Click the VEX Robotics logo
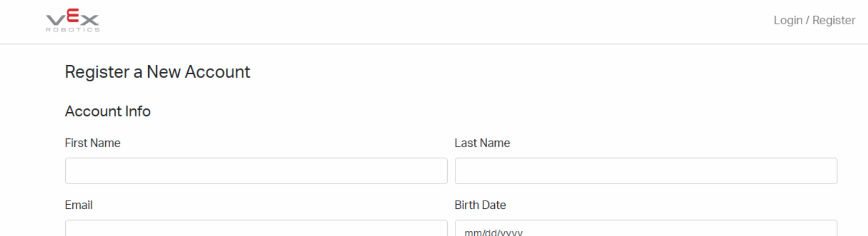This screenshot has width=868, height=236. (x=72, y=20)
